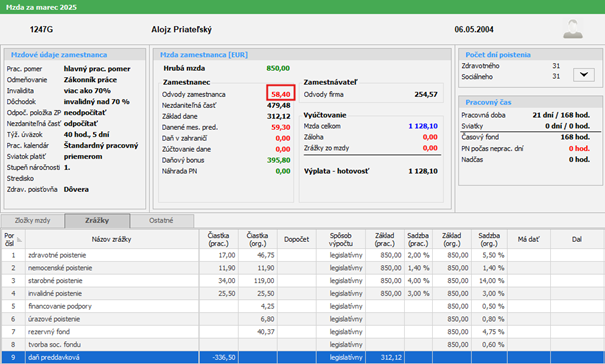Click the date 06.05.2004

tap(474, 29)
